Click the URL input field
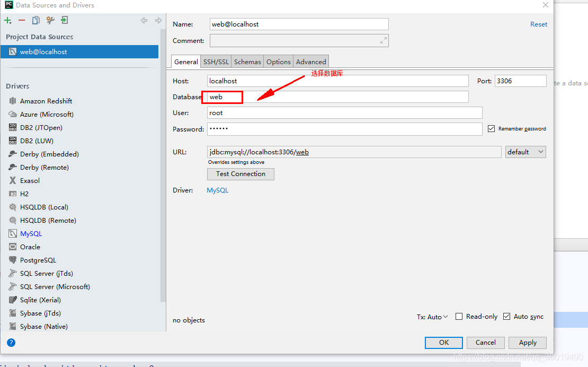588x367 pixels. [x=354, y=152]
